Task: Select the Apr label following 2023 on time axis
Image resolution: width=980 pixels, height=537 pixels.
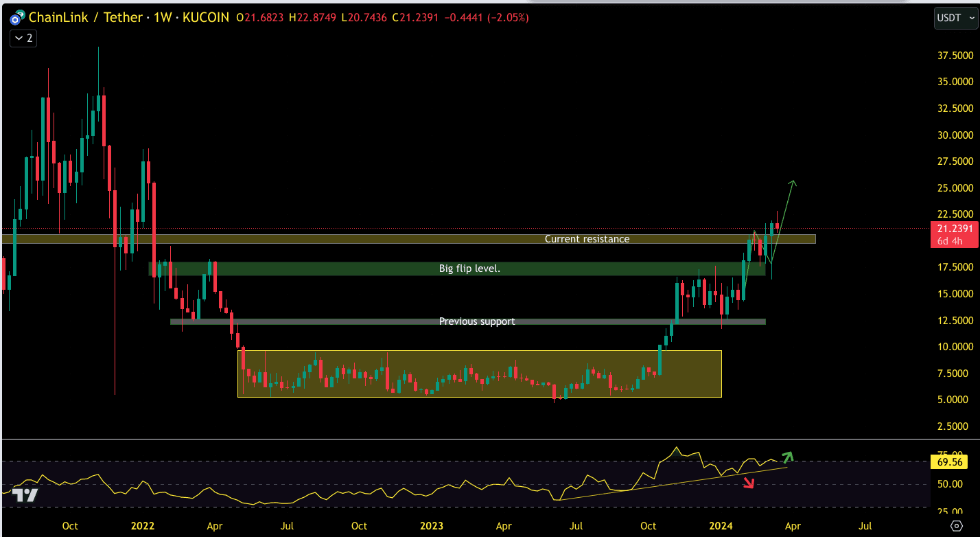Action: coord(504,526)
